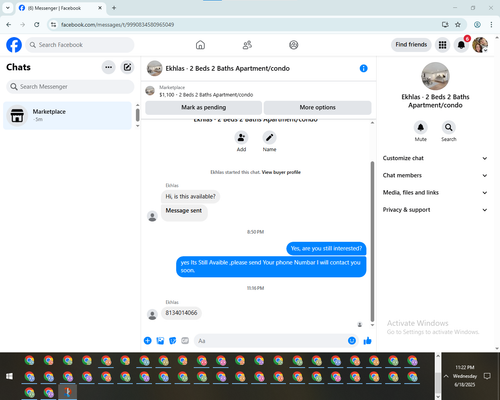Search in conversation magnifier icon
This screenshot has width=500, height=400.
[x=449, y=127]
